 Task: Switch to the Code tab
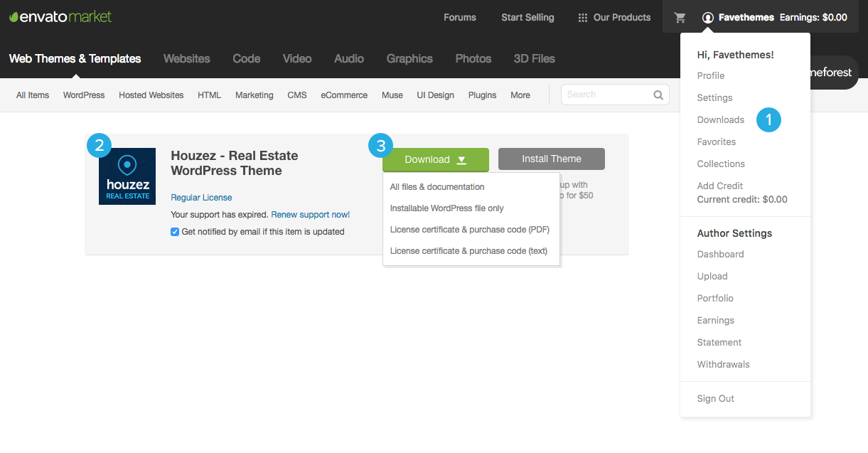pos(247,58)
